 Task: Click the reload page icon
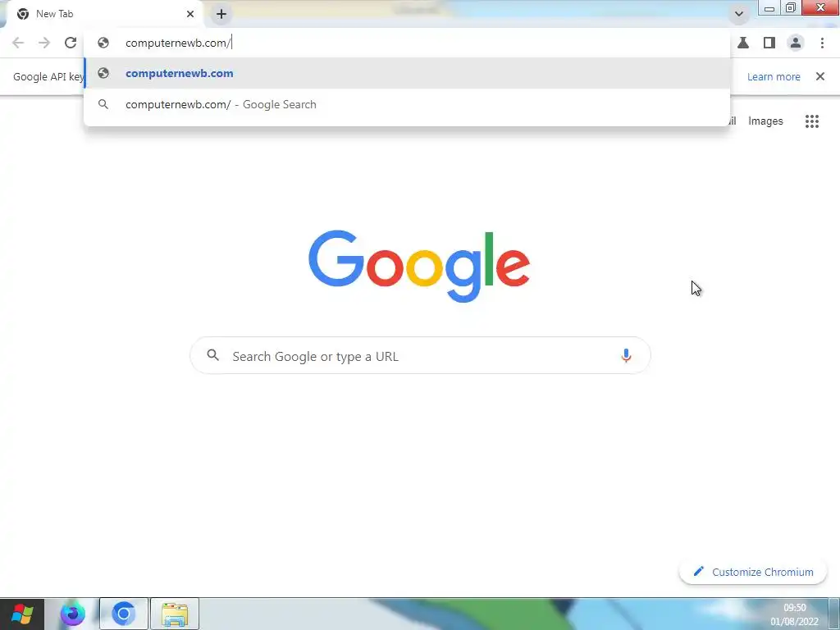[71, 43]
